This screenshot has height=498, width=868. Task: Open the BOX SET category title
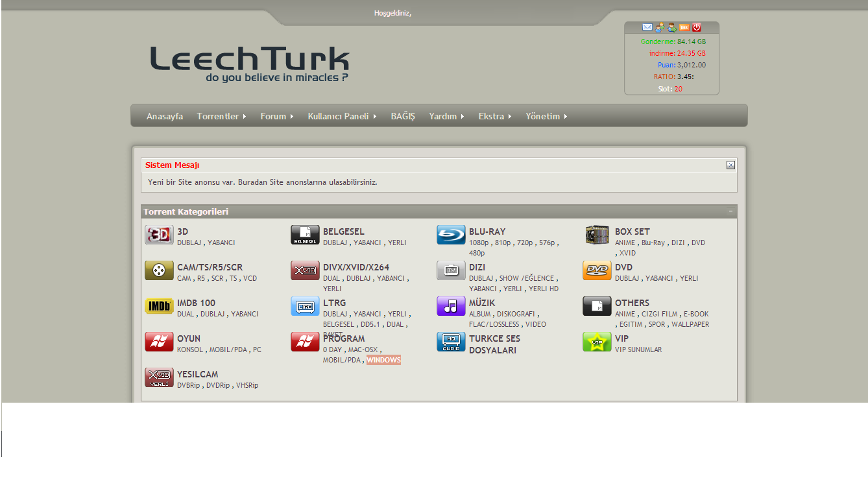point(633,231)
